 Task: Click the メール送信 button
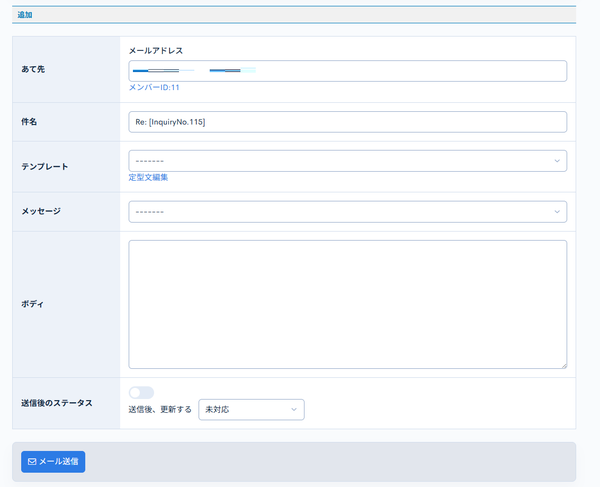coord(53,462)
